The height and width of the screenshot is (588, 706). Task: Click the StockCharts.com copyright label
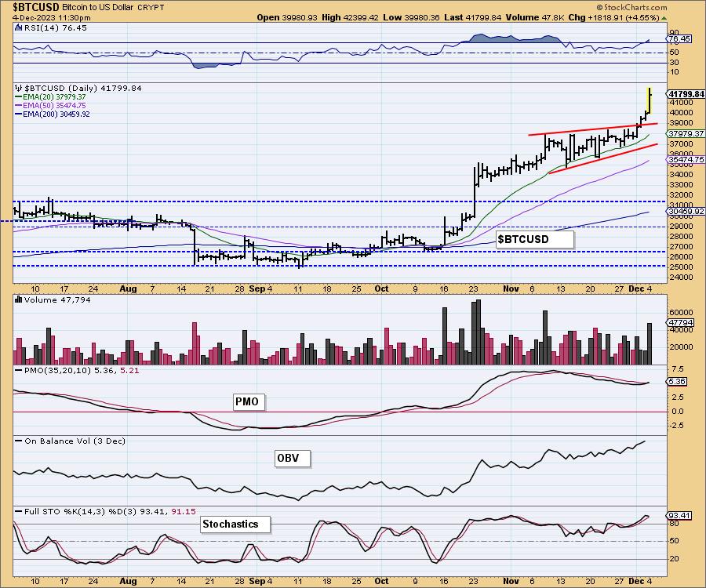tap(631, 7)
